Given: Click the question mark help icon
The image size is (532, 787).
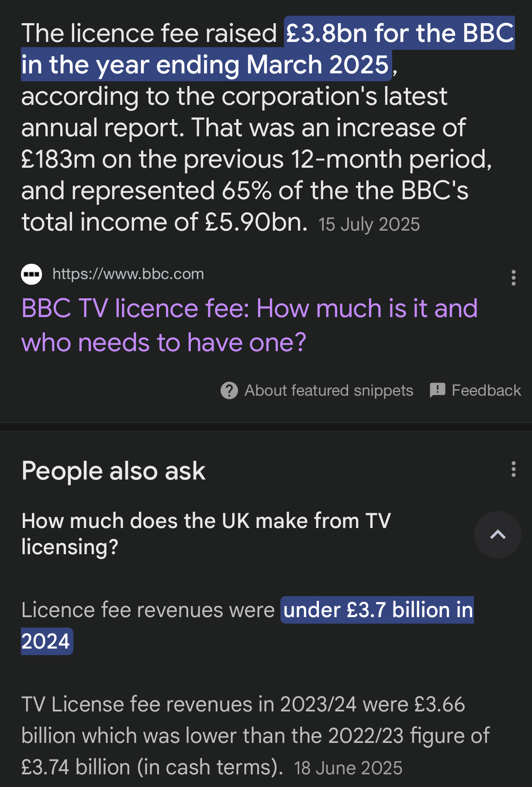Looking at the screenshot, I should point(229,390).
